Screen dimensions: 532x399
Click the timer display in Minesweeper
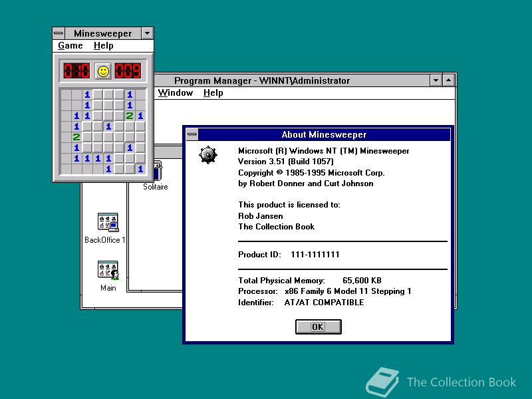tap(128, 71)
